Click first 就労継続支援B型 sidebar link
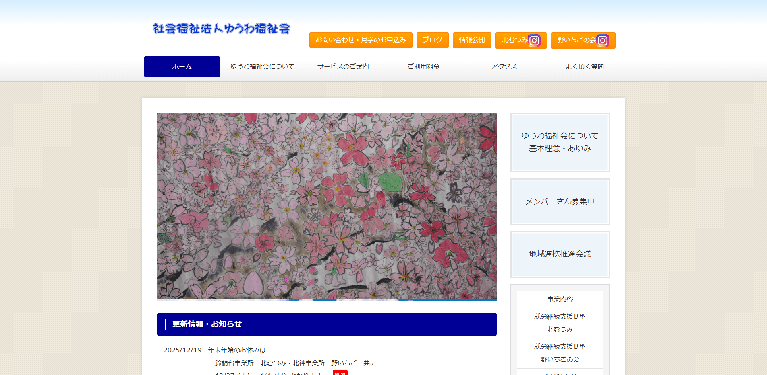 (560, 316)
